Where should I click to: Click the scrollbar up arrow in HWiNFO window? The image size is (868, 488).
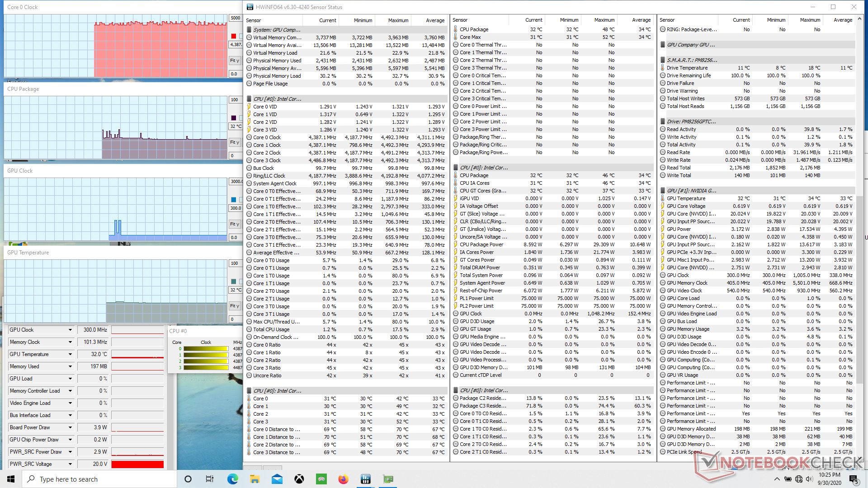859,19
